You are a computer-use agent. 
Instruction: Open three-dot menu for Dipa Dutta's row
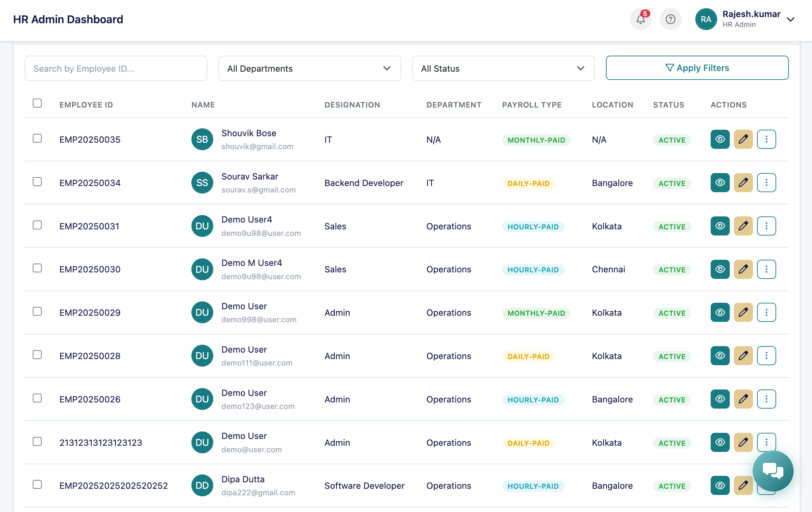click(x=767, y=485)
